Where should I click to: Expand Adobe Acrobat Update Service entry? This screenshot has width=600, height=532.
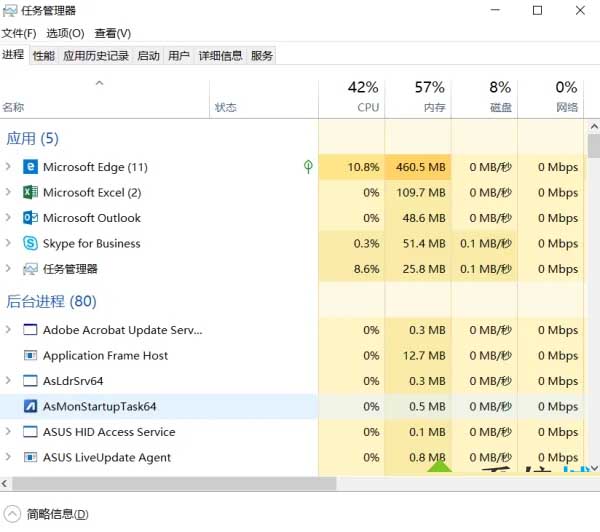(8, 329)
